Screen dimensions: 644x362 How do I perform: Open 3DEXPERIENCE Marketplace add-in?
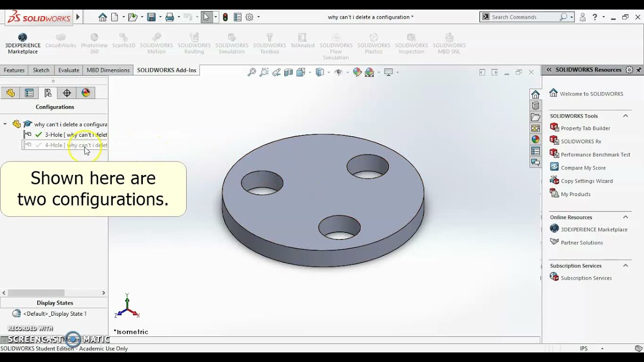tap(23, 44)
